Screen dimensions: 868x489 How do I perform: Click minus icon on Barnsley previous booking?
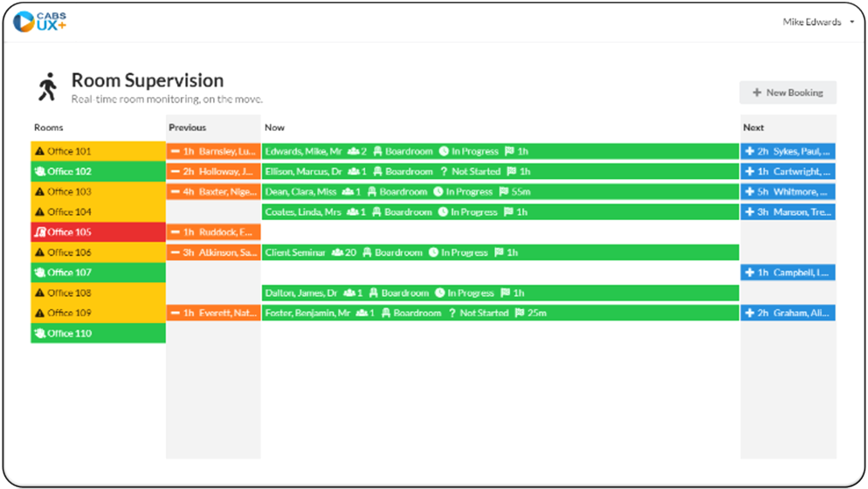(x=176, y=152)
